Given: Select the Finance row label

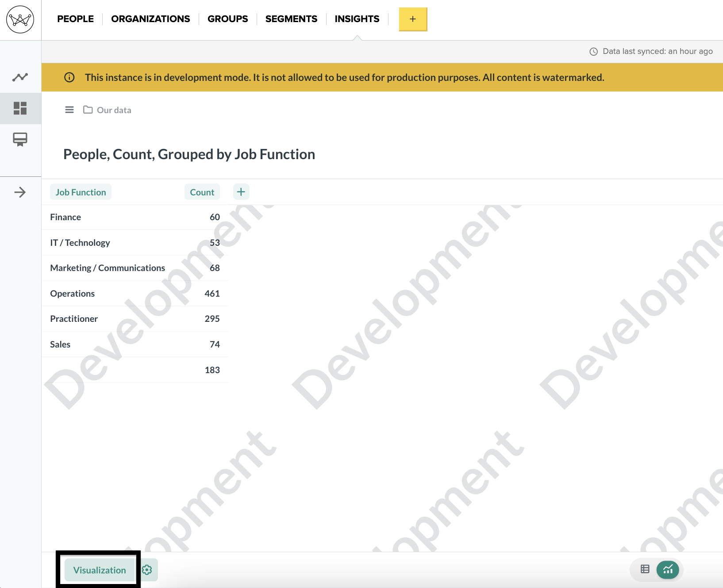Looking at the screenshot, I should 65,217.
